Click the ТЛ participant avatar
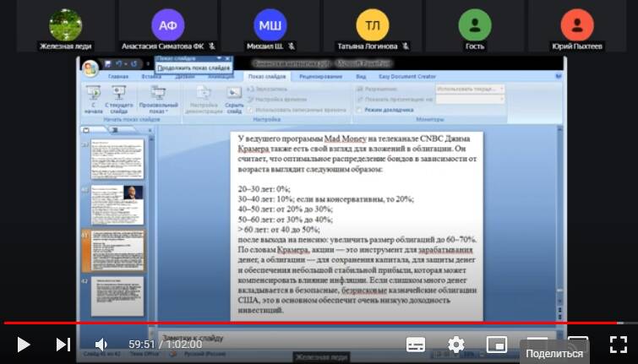Screen dimensions: 638x364 (x=373, y=25)
